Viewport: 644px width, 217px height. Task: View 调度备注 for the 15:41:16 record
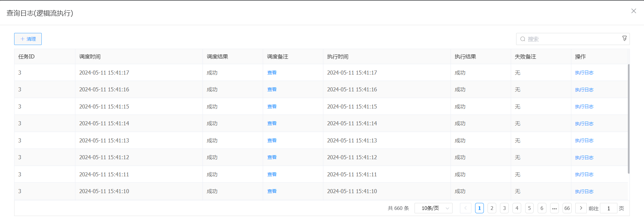click(x=272, y=89)
